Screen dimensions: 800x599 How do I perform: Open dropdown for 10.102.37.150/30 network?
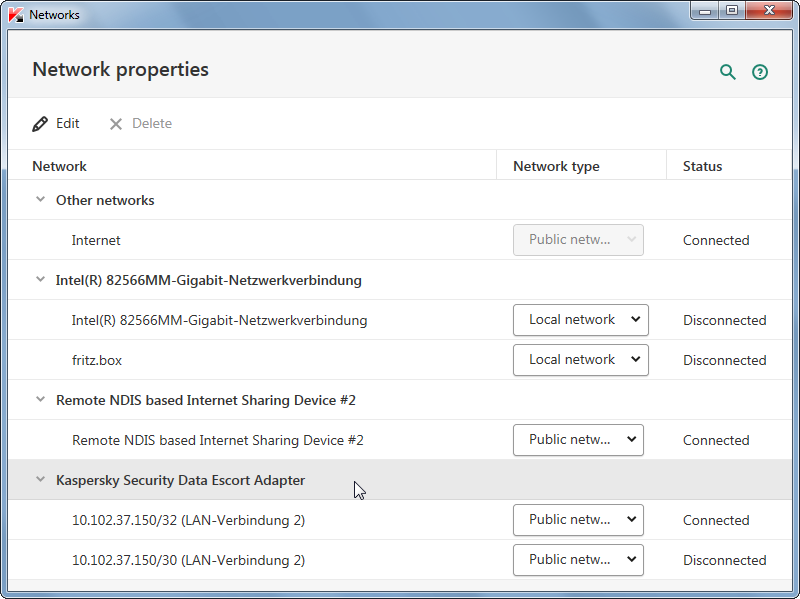578,560
